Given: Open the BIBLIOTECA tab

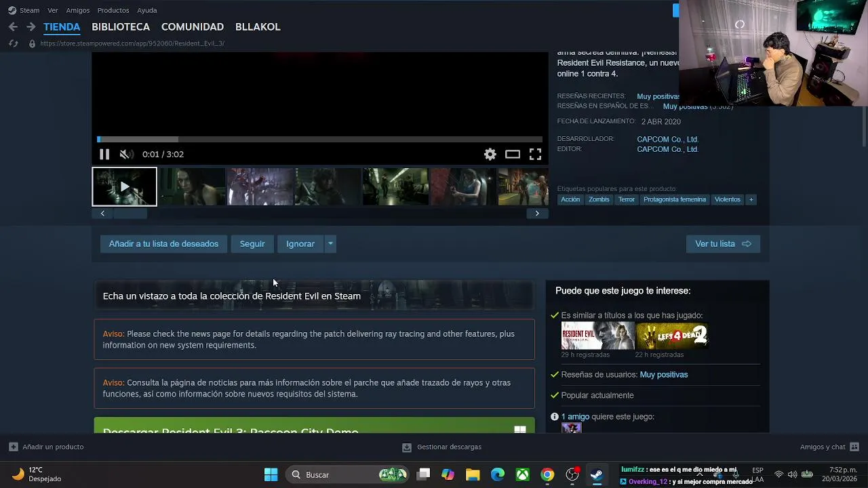Looking at the screenshot, I should [121, 26].
